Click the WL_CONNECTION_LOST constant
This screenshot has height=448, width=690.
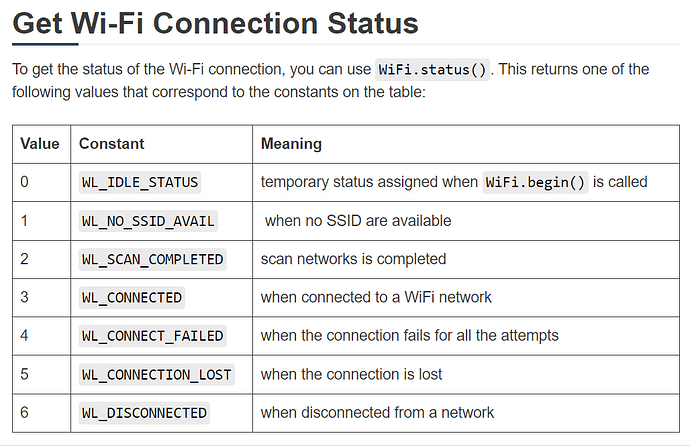pyautogui.click(x=156, y=374)
